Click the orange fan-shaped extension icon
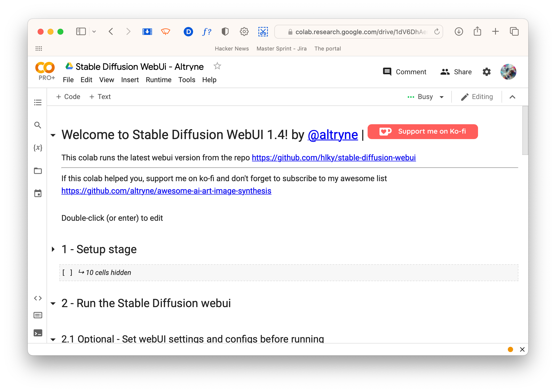 (x=166, y=32)
